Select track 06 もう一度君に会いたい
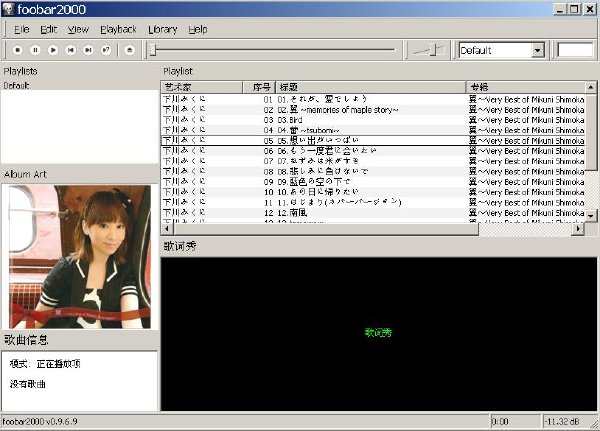This screenshot has height=431, width=600. click(x=373, y=151)
